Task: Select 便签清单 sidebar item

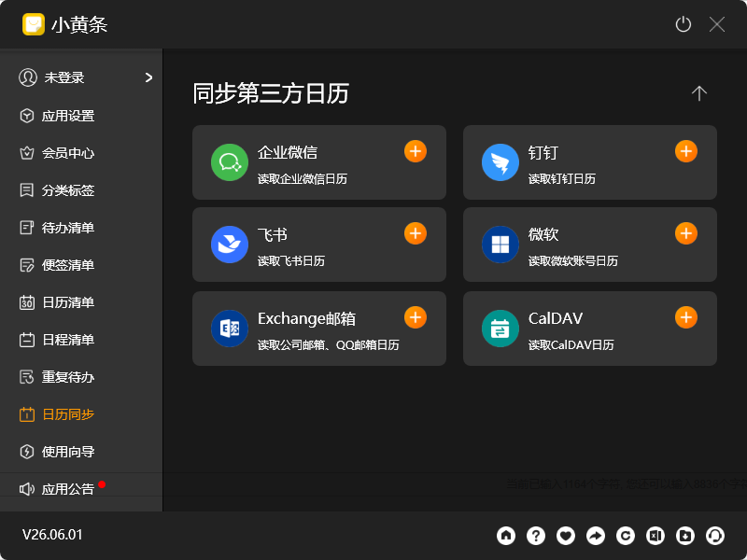Action: pyautogui.click(x=81, y=265)
